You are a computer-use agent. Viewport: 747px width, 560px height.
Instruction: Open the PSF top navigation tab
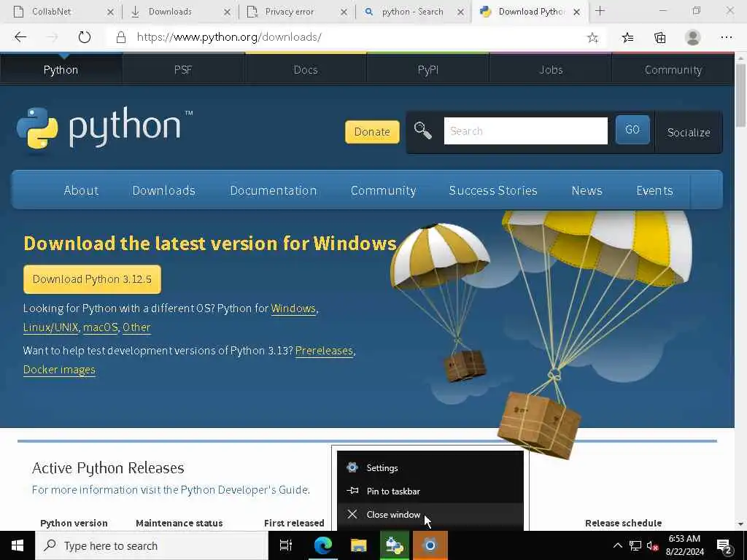183,69
